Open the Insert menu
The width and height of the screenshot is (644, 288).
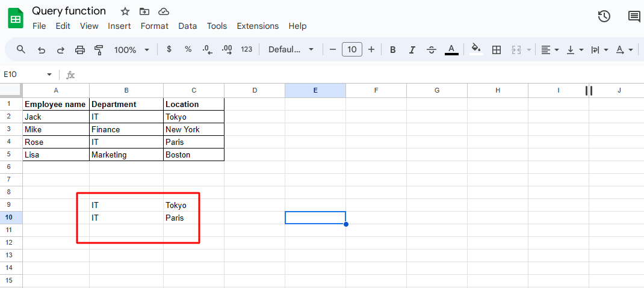coord(119,26)
